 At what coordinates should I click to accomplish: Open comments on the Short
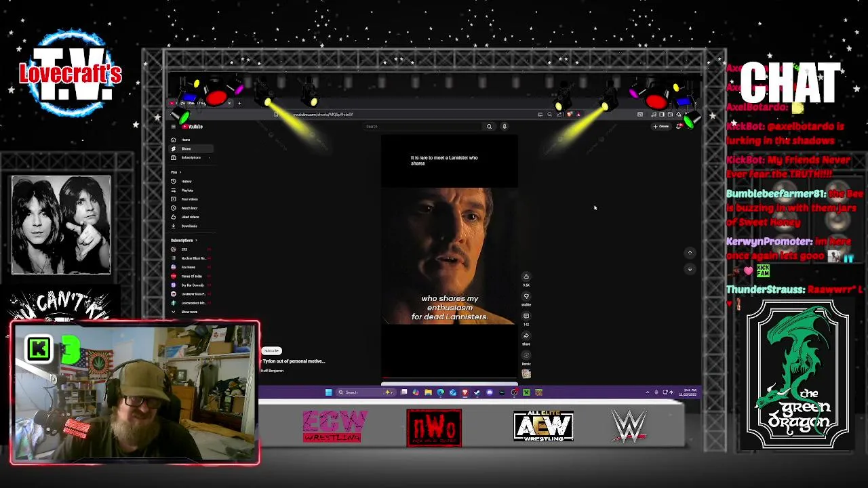(526, 316)
